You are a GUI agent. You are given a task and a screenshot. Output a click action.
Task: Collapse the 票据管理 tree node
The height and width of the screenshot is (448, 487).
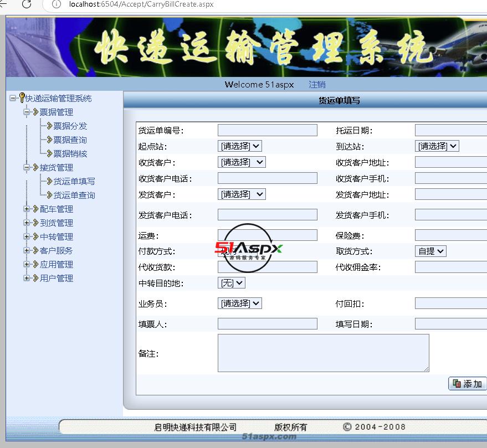pos(27,112)
